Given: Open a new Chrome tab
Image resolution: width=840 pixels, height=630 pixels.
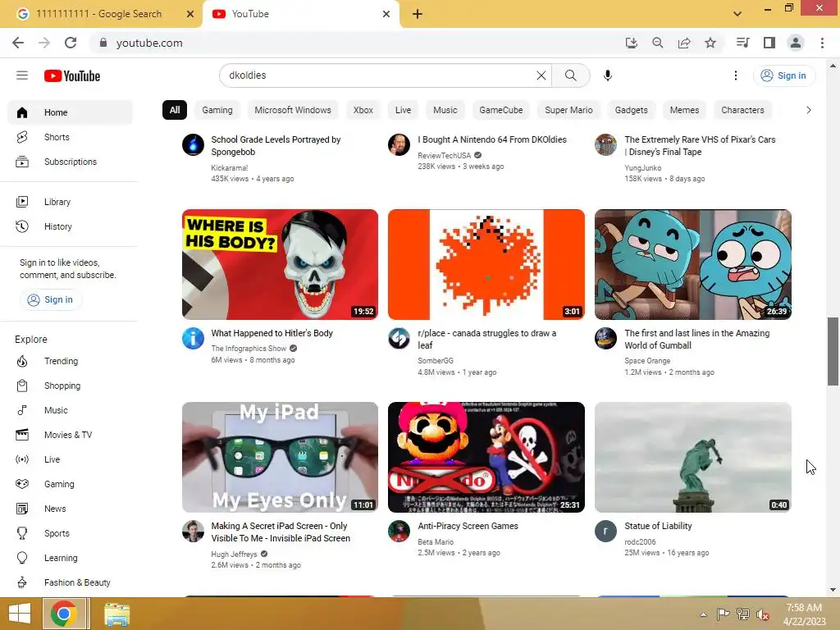Looking at the screenshot, I should (x=418, y=14).
